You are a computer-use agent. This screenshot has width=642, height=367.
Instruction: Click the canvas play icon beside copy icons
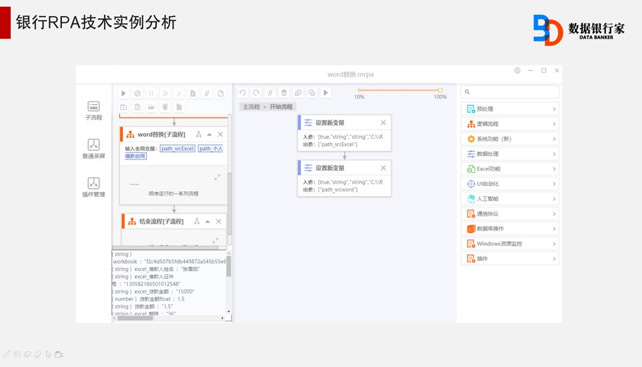[326, 93]
